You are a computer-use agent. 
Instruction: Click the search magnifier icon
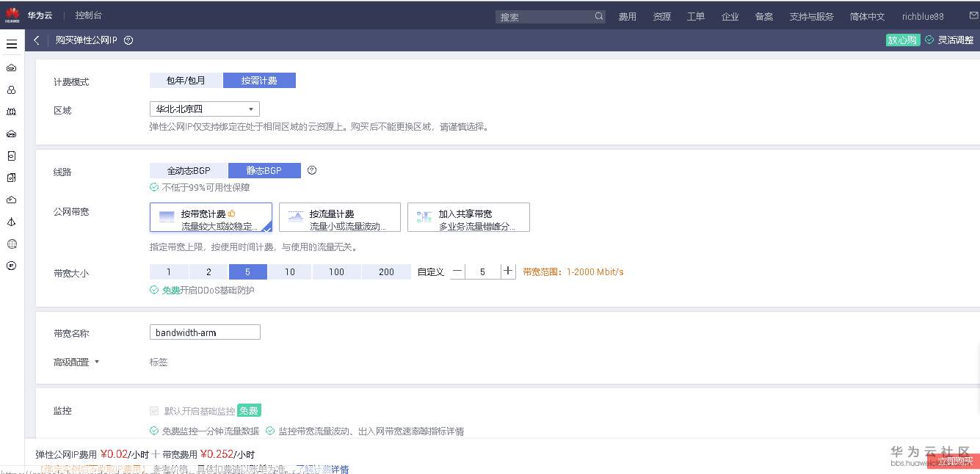click(x=599, y=16)
